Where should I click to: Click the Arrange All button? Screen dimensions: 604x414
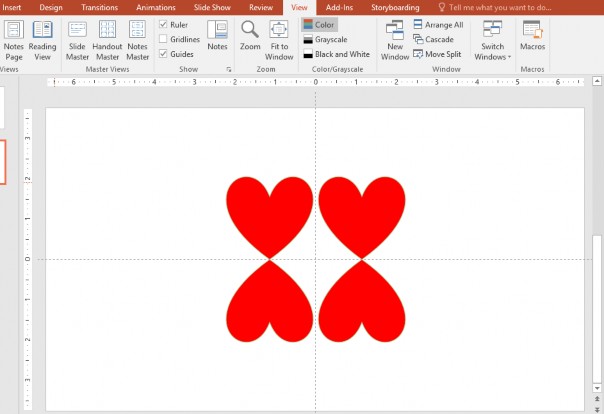point(437,25)
